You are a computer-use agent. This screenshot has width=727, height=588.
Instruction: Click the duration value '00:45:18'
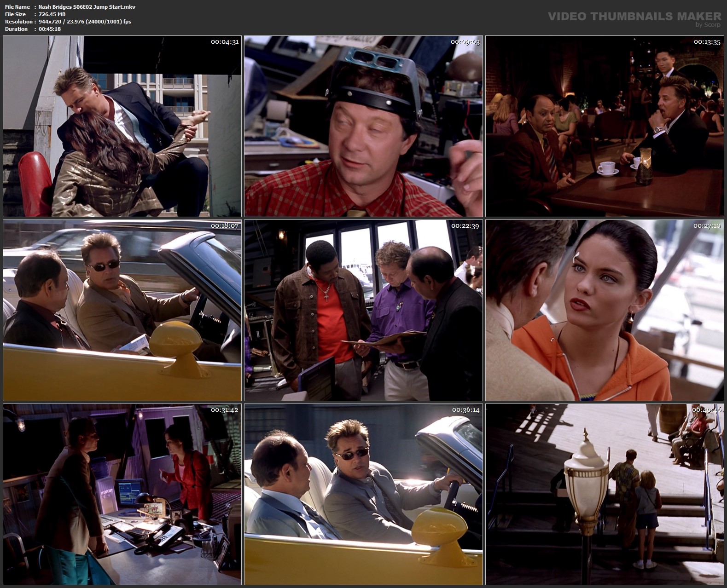click(50, 29)
